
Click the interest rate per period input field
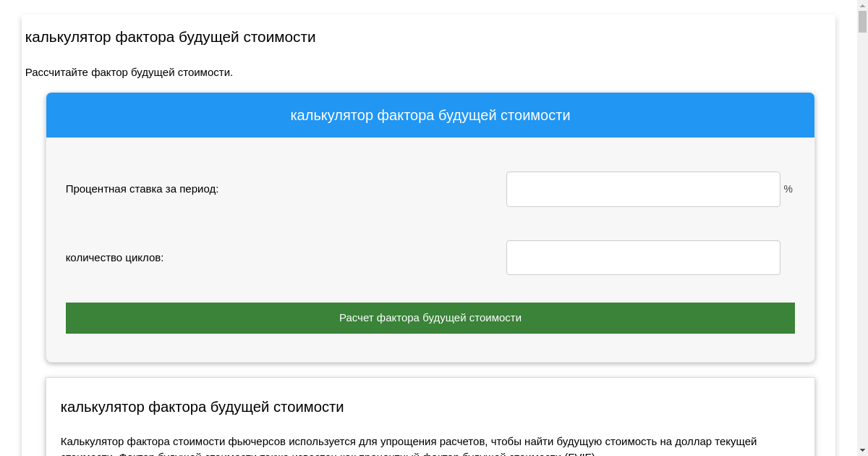coord(642,189)
